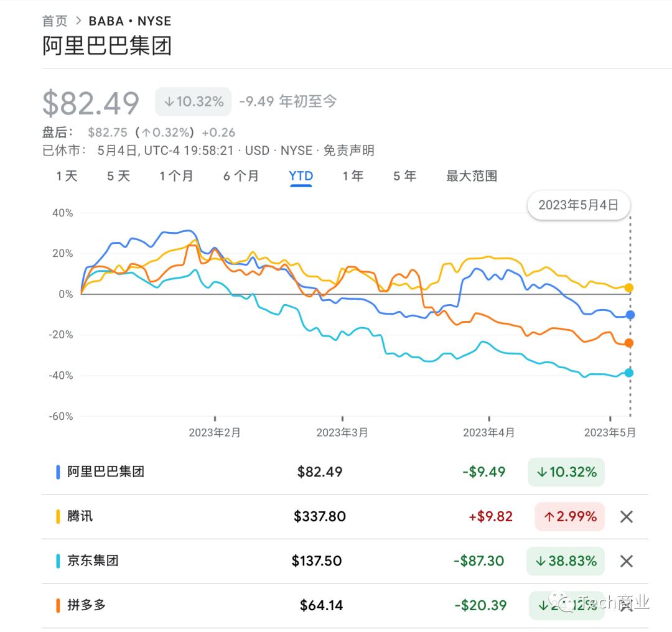Click the yellow 腾讯 end point on chart

(628, 288)
